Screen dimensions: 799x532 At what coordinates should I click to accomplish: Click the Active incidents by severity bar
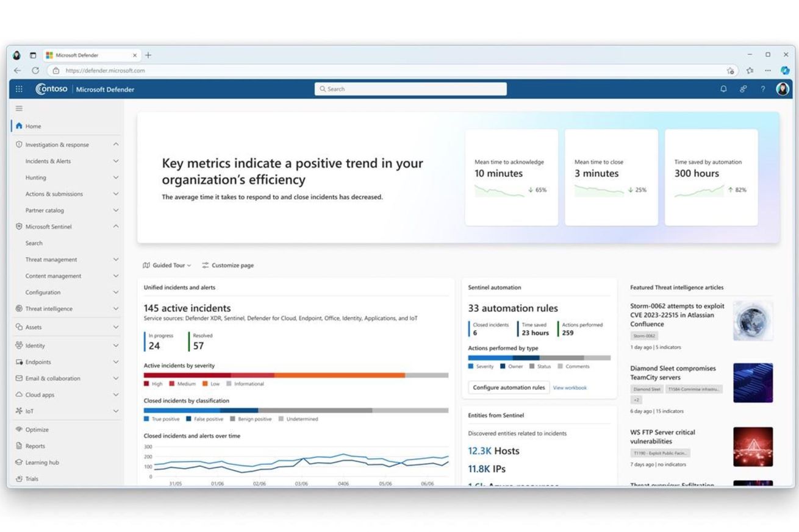(296, 375)
